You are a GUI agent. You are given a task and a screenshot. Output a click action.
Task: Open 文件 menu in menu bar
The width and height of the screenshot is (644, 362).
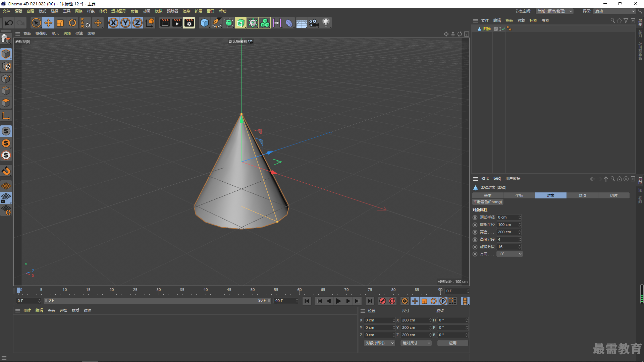[x=6, y=11]
